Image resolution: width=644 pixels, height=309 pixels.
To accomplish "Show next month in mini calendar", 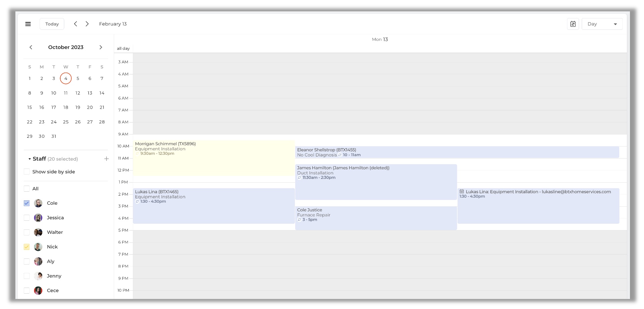I will [x=101, y=47].
